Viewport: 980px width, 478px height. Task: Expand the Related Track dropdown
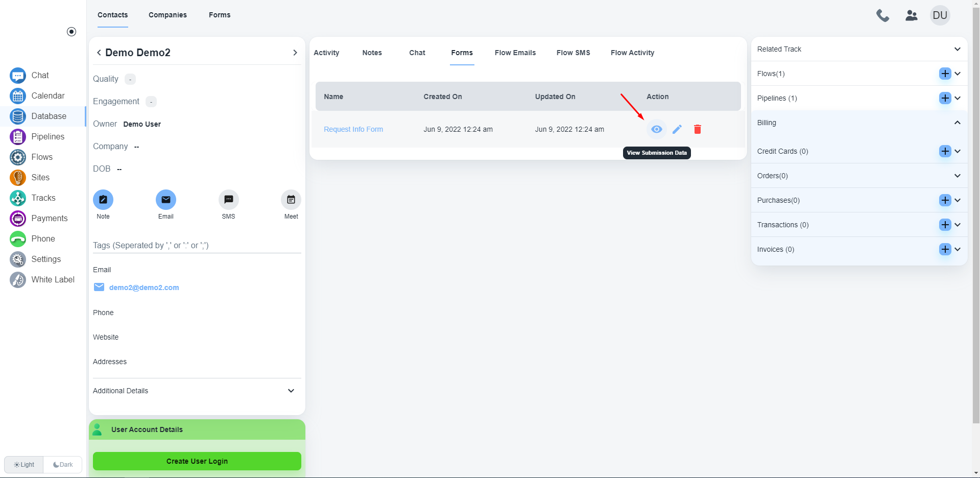point(957,49)
